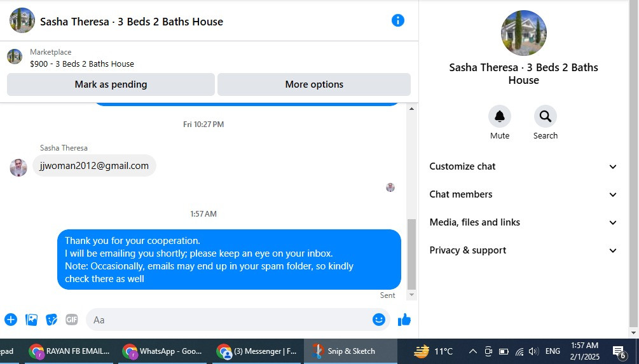Switch to RAYAN FB EMAIL Chrome taskbar window
The image size is (639, 364).
pos(70,351)
